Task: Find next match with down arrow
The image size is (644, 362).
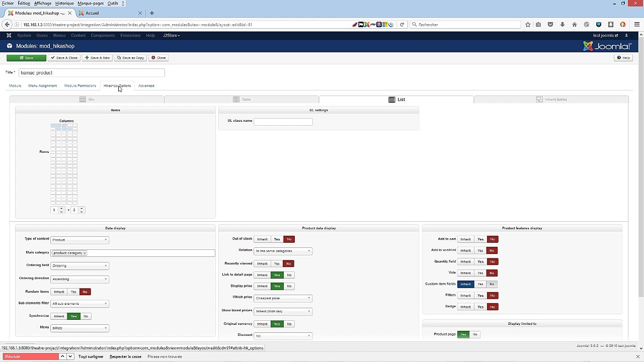Action: pos(70,356)
